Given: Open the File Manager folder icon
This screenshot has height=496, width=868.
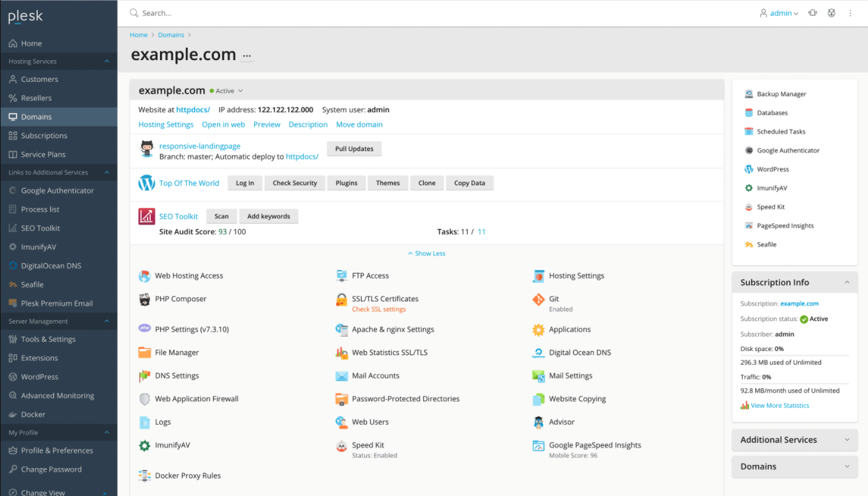Looking at the screenshot, I should tap(144, 353).
